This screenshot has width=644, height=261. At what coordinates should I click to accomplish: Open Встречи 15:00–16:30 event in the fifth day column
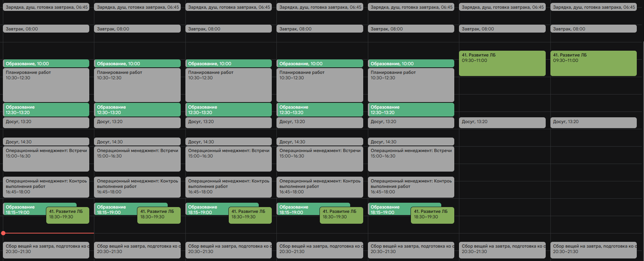tap(411, 159)
